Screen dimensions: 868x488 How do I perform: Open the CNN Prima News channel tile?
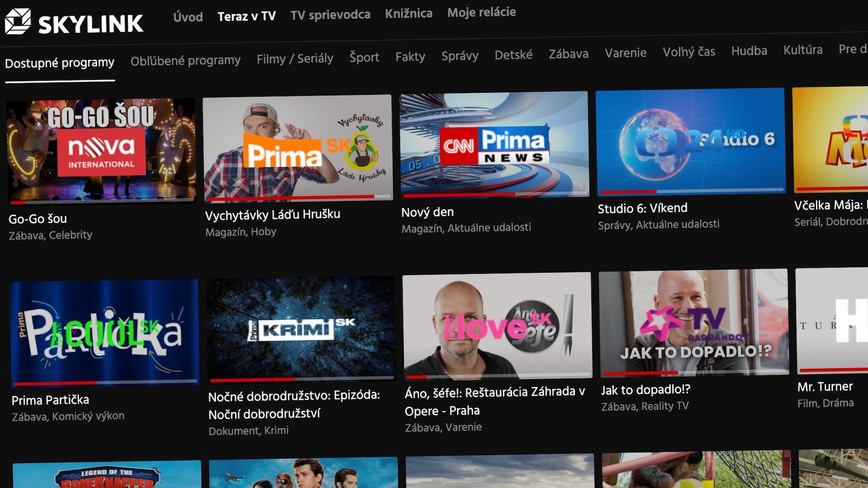pyautogui.click(x=494, y=145)
